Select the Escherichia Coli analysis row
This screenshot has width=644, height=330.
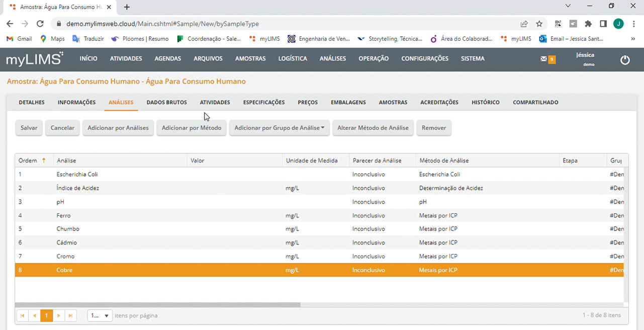pyautogui.click(x=319, y=174)
